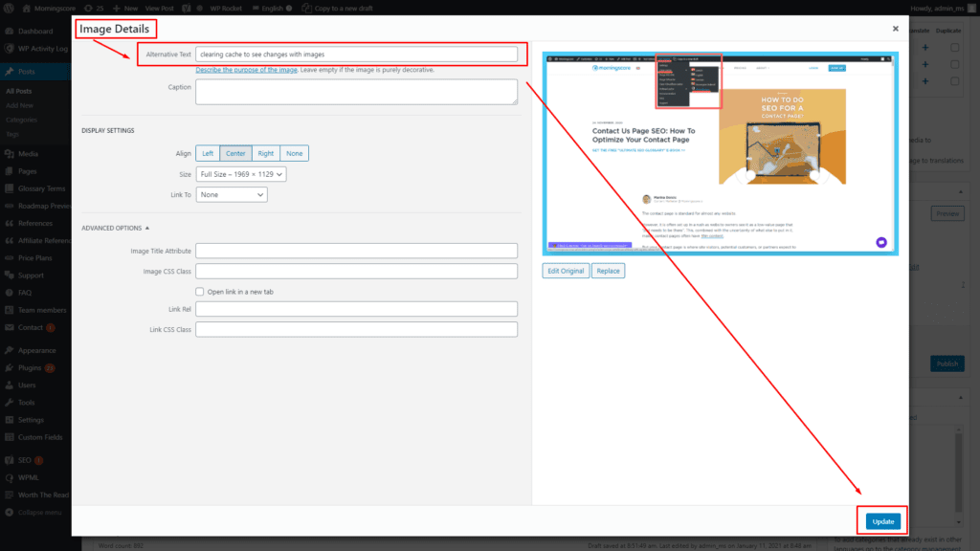
Task: Open the Link To dropdown
Action: (231, 194)
